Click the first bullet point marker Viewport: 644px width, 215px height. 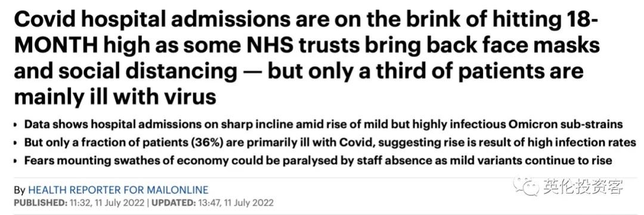15,125
